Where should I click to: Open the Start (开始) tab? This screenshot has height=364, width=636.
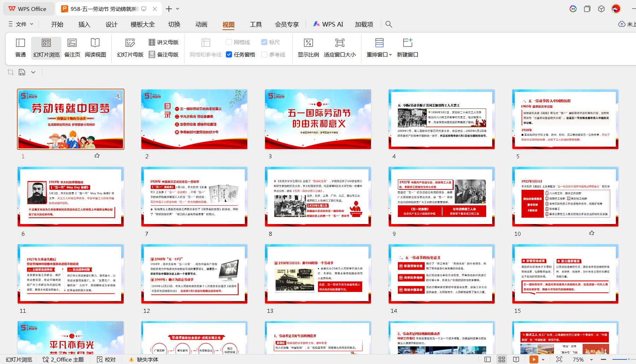57,24
